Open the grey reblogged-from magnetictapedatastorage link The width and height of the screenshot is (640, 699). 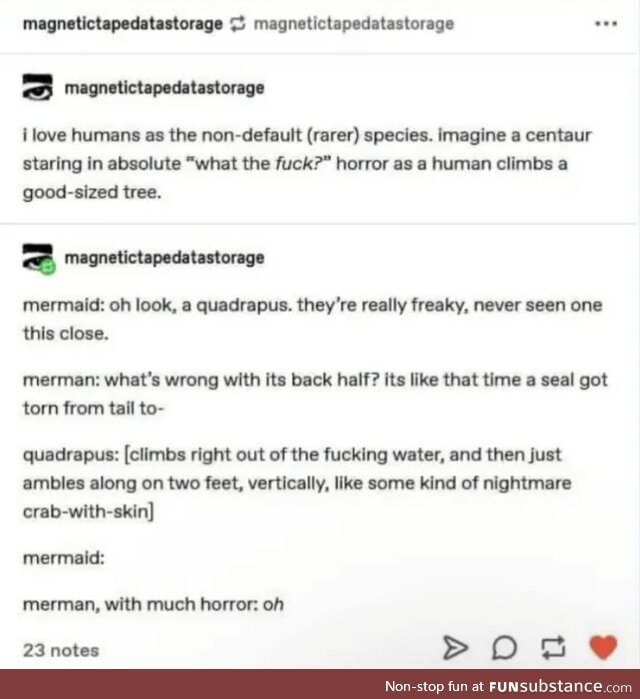click(354, 24)
